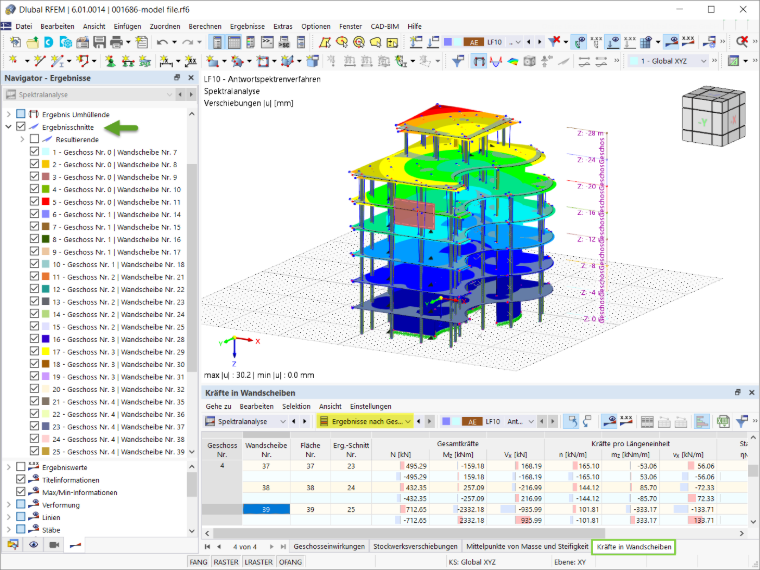Open the Ergebnisse menu
This screenshot has height=570, width=760.
[x=247, y=26]
